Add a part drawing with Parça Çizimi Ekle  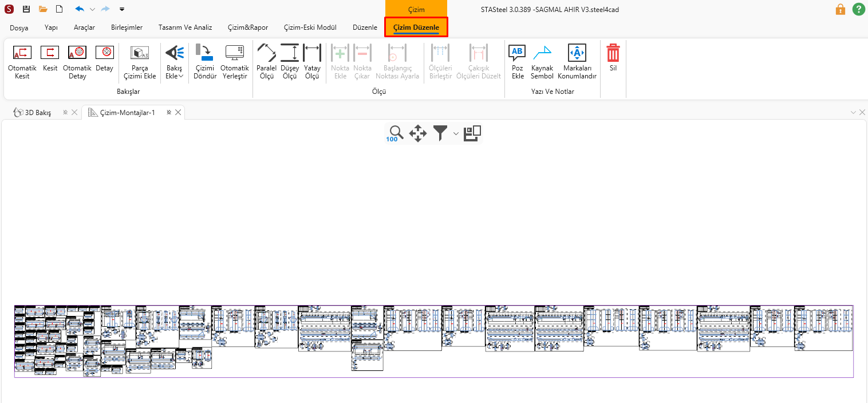click(x=140, y=62)
